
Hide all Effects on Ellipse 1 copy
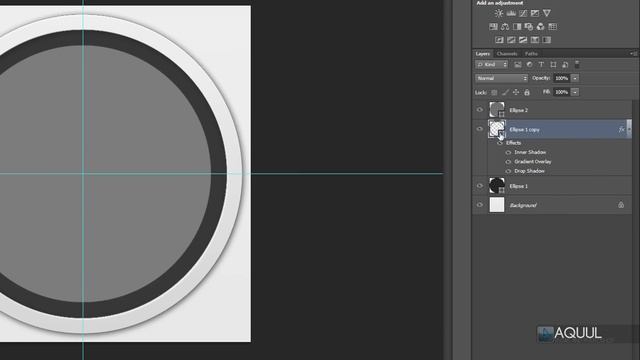coord(500,143)
